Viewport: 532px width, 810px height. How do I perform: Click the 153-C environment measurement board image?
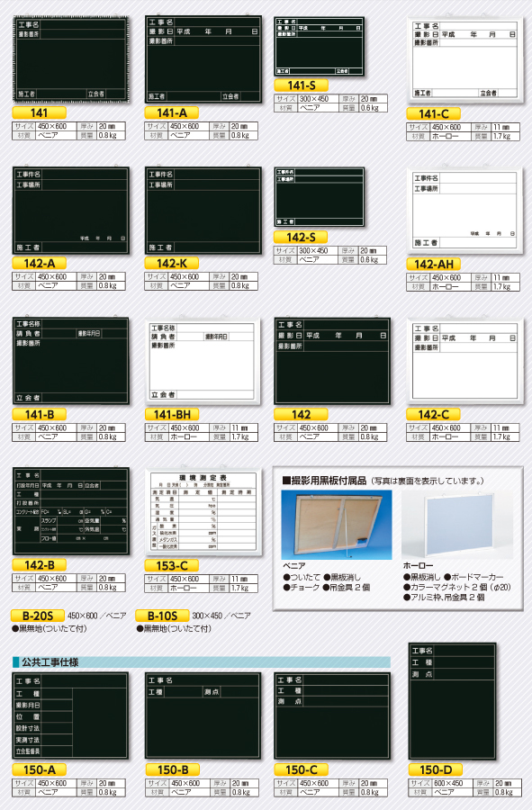pos(203,512)
